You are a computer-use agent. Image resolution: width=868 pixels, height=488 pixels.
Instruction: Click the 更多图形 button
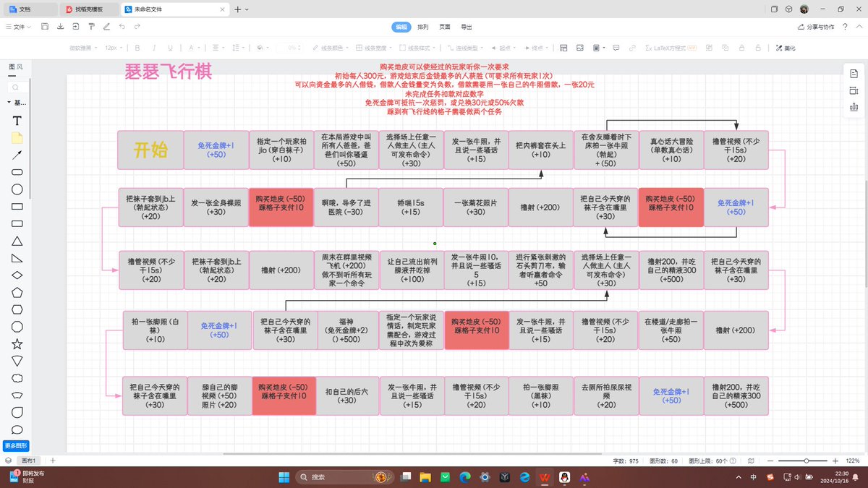click(x=17, y=445)
